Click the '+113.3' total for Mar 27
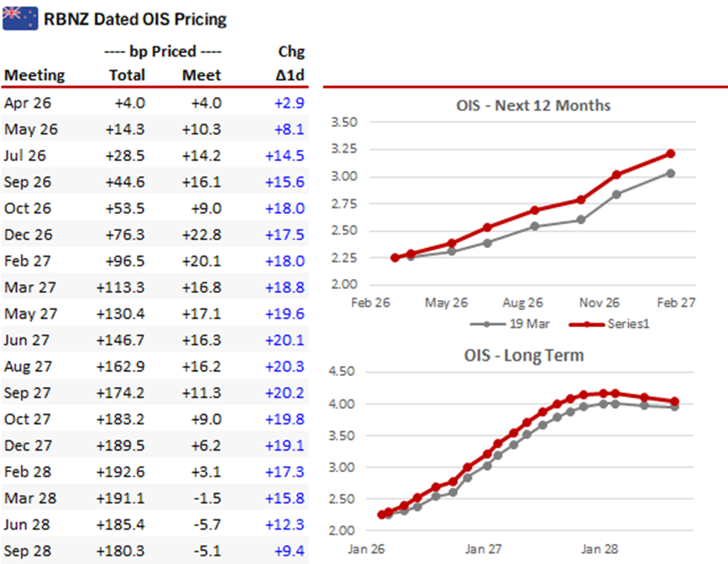Image resolution: width=728 pixels, height=564 pixels. point(121,287)
